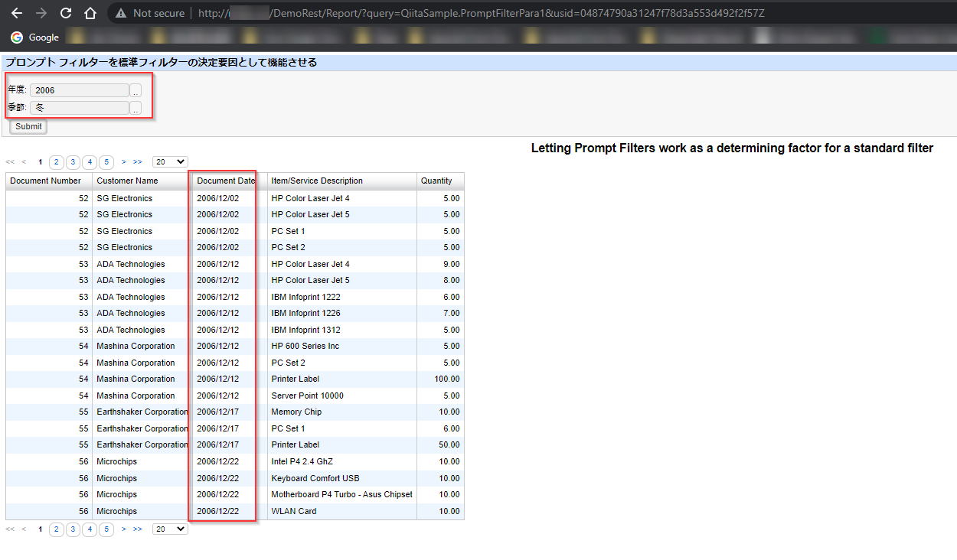Click the browser forward arrow
957x560 pixels.
(x=41, y=13)
